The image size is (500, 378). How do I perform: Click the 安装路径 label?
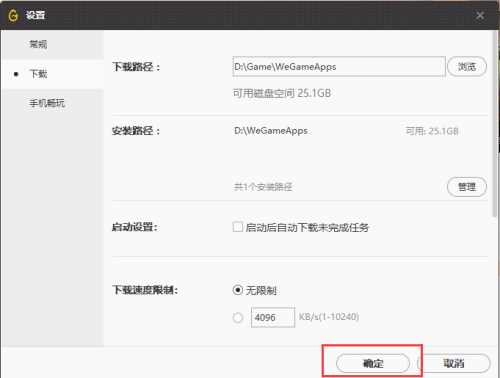(136, 131)
